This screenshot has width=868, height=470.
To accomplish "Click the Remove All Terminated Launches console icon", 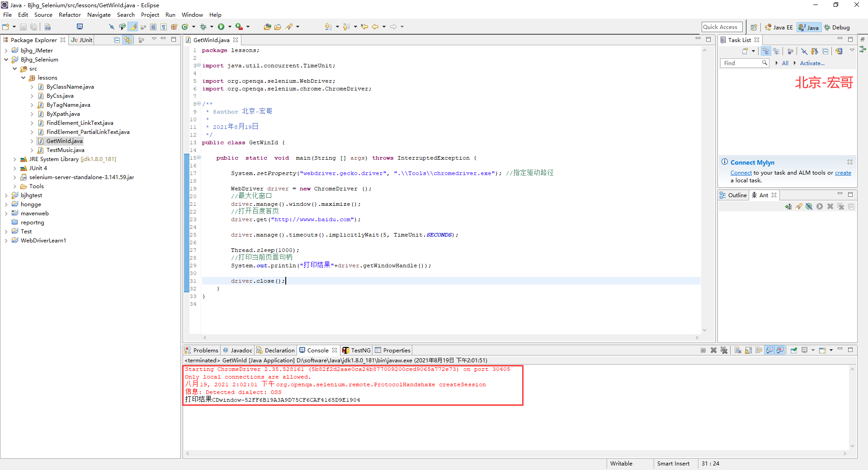I will (724, 350).
